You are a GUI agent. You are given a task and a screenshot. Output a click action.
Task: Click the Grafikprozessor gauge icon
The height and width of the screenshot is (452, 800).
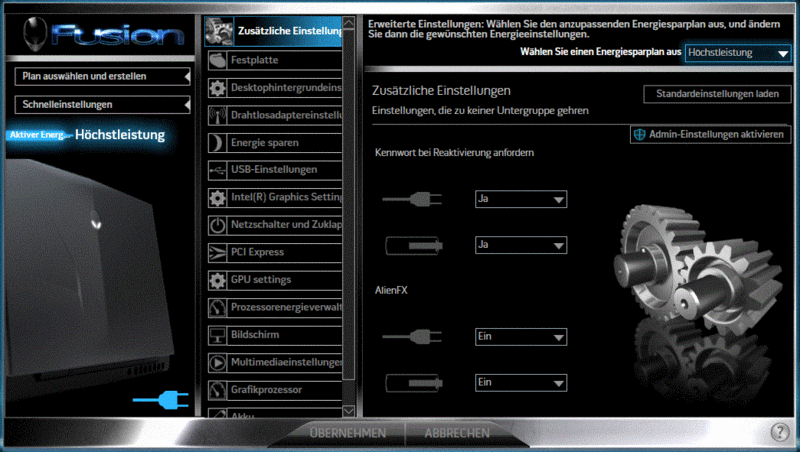point(217,390)
